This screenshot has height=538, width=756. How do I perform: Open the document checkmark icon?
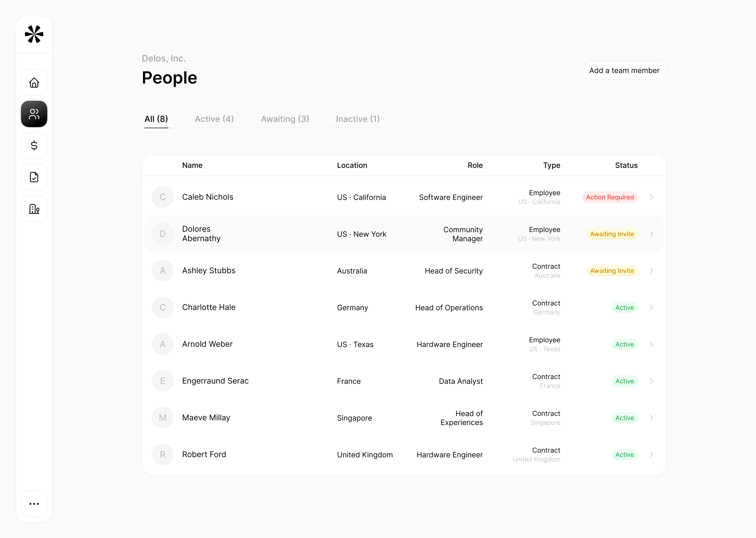click(x=34, y=177)
